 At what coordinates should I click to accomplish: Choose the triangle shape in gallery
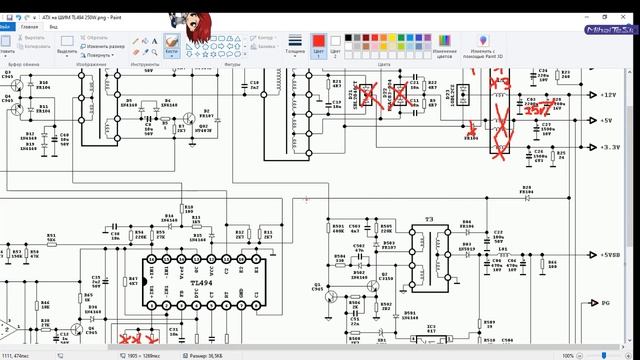pos(237,38)
